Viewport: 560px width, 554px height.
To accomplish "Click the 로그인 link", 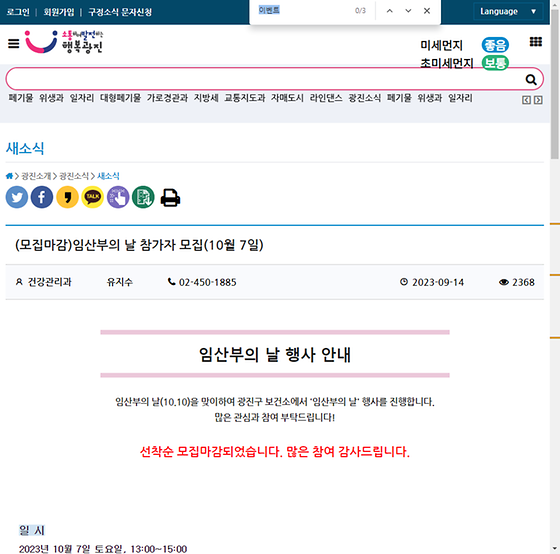I will (18, 12).
